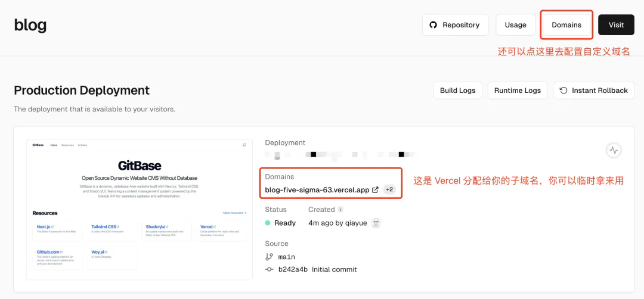Viewport: 644px width, 299px height.
Task: Click the blurred deployment URL
Action: coord(340,155)
